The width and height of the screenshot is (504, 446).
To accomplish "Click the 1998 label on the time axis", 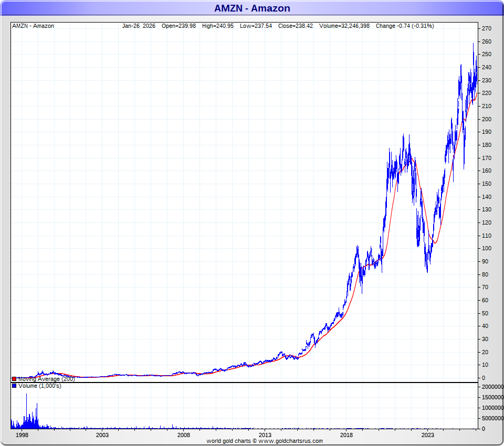I will (x=22, y=435).
